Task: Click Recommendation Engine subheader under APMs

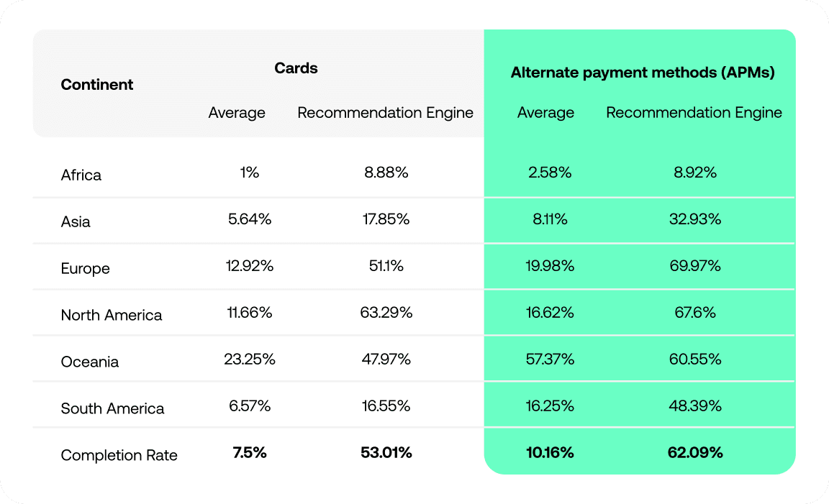Action: [x=694, y=113]
